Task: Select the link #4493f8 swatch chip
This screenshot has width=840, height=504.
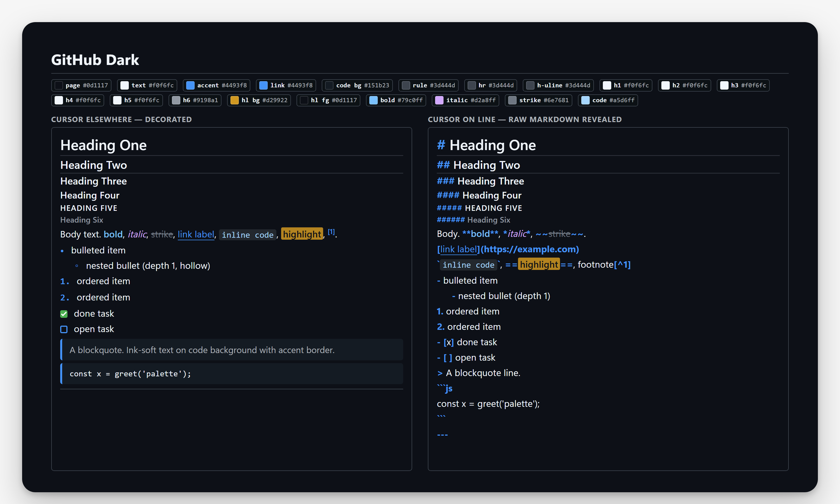Action: click(286, 85)
